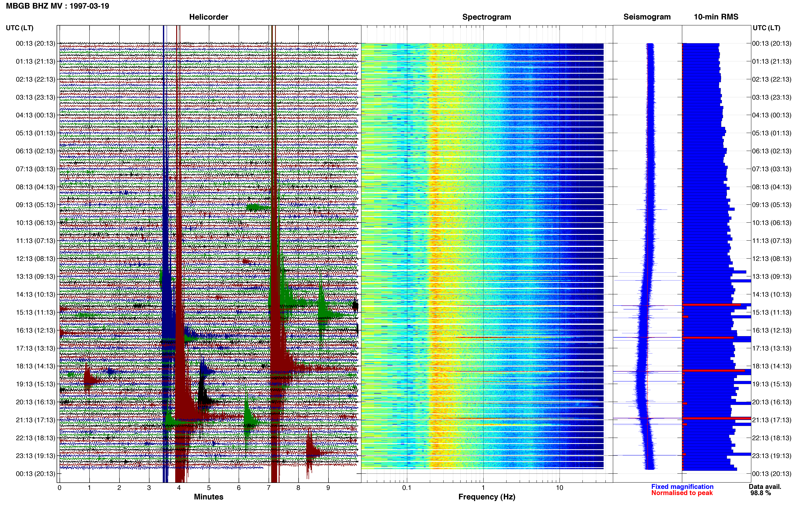Image resolution: width=812 pixels, height=508 pixels.
Task: Click the '5' minutes axis tick label
Action: pyautogui.click(x=209, y=487)
